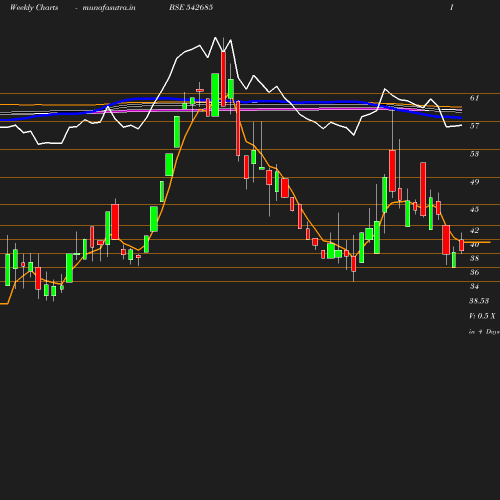
Task: Click the price axis label 61
Action: (474, 98)
